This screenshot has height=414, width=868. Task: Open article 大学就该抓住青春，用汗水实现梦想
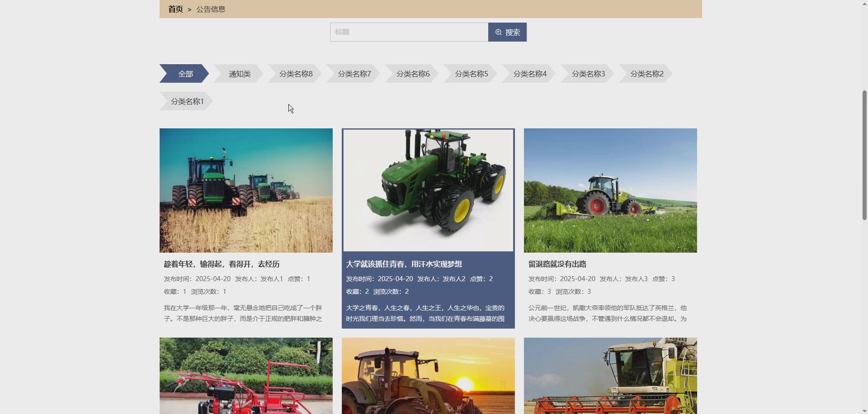pyautogui.click(x=404, y=264)
